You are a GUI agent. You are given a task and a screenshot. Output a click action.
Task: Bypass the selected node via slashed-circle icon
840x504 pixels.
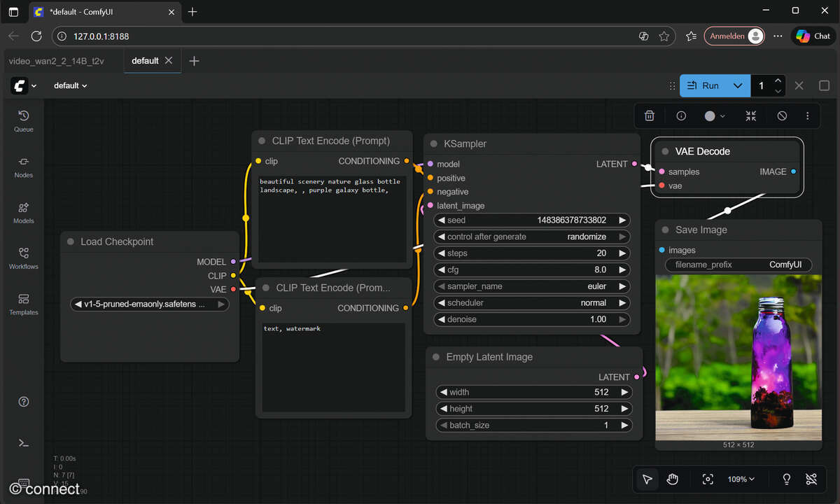pyautogui.click(x=783, y=116)
